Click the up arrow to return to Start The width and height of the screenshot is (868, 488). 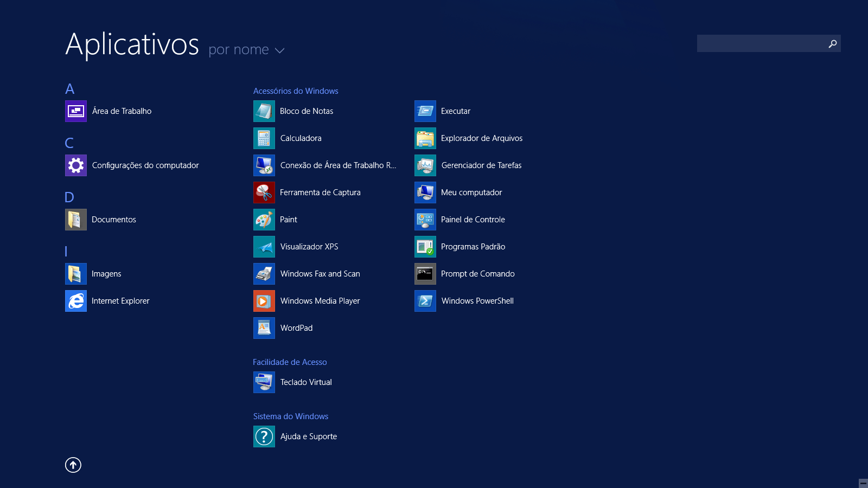pyautogui.click(x=73, y=465)
